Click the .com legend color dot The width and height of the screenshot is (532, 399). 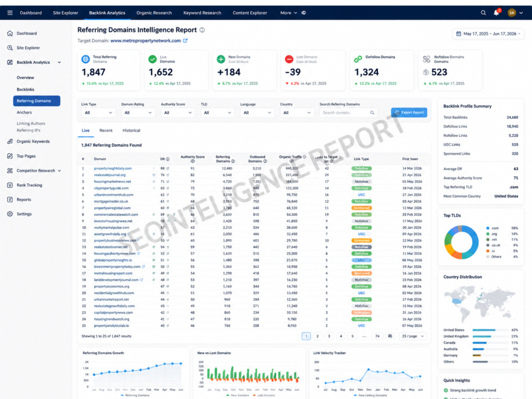[488, 228]
